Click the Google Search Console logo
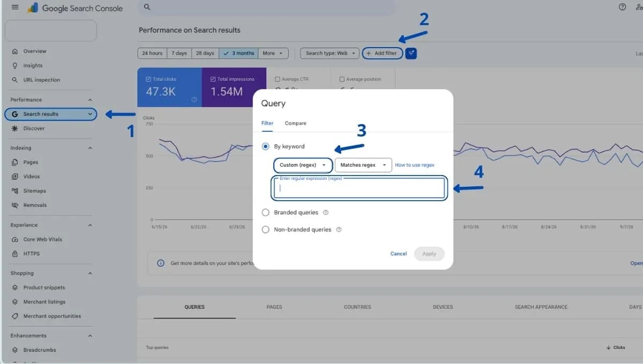Screen dimensions: 643x364 [x=75, y=8]
